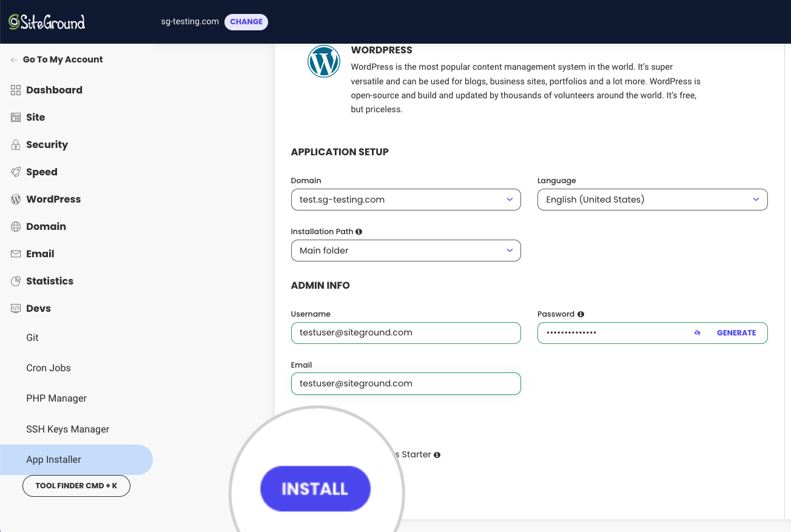This screenshot has height=532, width=791.
Task: Click the WordPress sidebar icon
Action: coord(16,199)
